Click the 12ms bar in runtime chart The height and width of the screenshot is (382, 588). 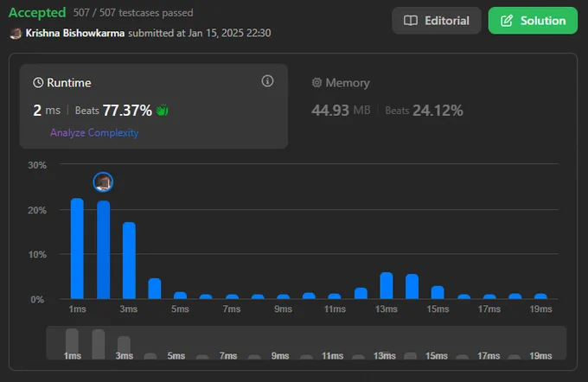[361, 293]
